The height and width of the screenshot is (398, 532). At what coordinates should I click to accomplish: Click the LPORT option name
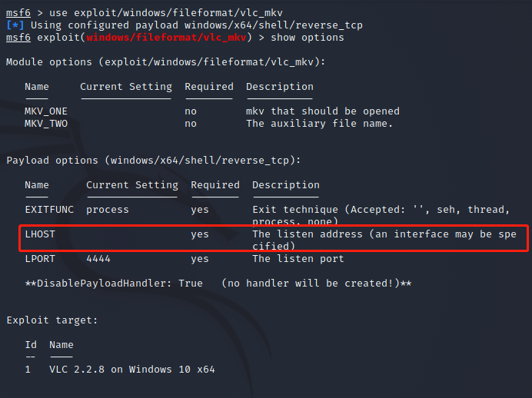point(40,259)
